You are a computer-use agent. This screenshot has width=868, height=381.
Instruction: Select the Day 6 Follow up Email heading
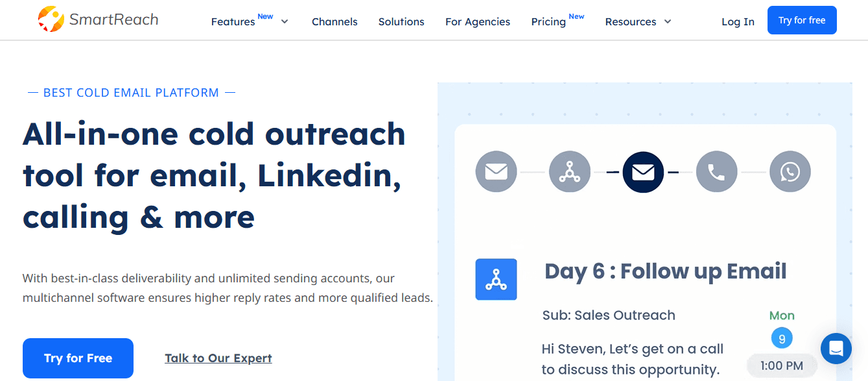click(x=666, y=271)
